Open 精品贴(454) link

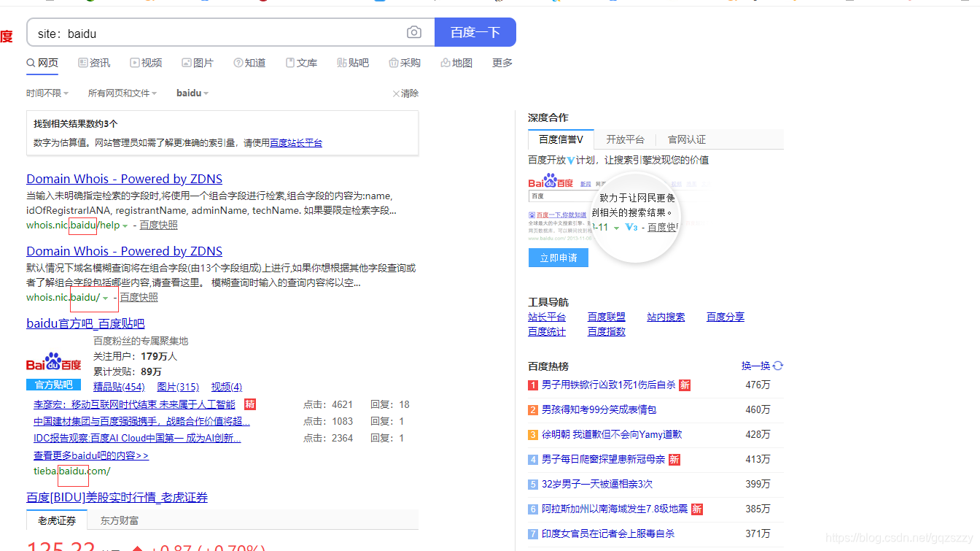coord(119,387)
